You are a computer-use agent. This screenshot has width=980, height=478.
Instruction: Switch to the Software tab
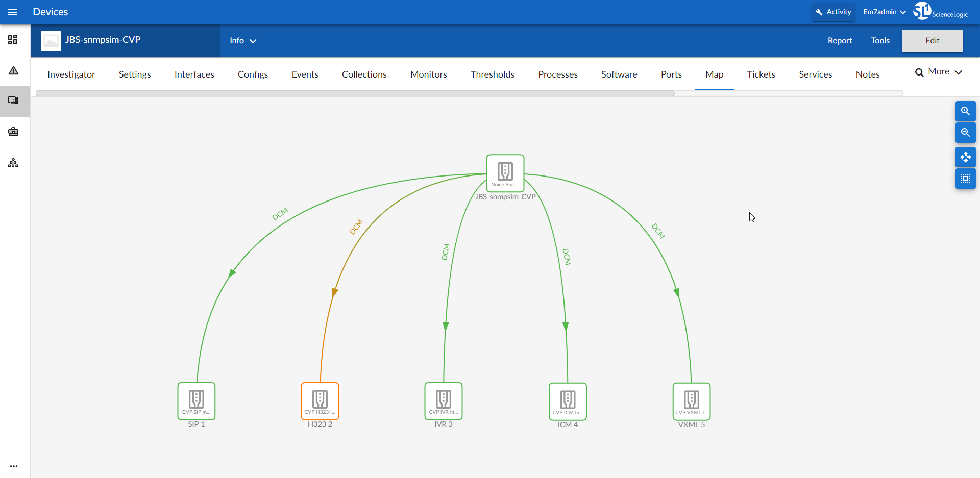(619, 74)
